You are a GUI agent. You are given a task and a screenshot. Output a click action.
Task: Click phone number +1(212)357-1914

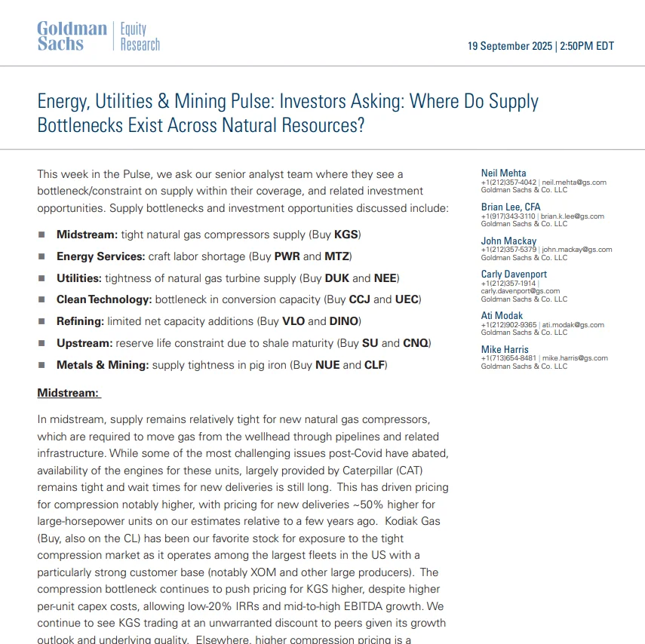[x=508, y=283]
